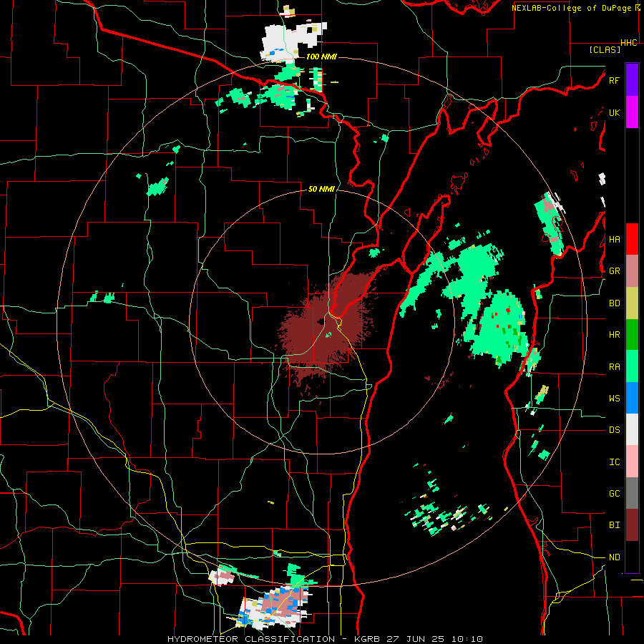Select the light green RA legend swatch
This screenshot has width=644, height=644.
point(632,366)
